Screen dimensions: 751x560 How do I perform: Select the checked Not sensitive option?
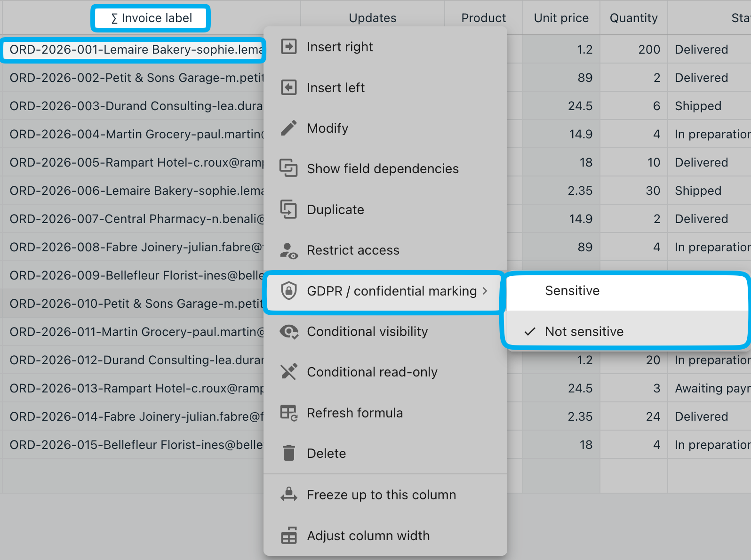click(627, 331)
